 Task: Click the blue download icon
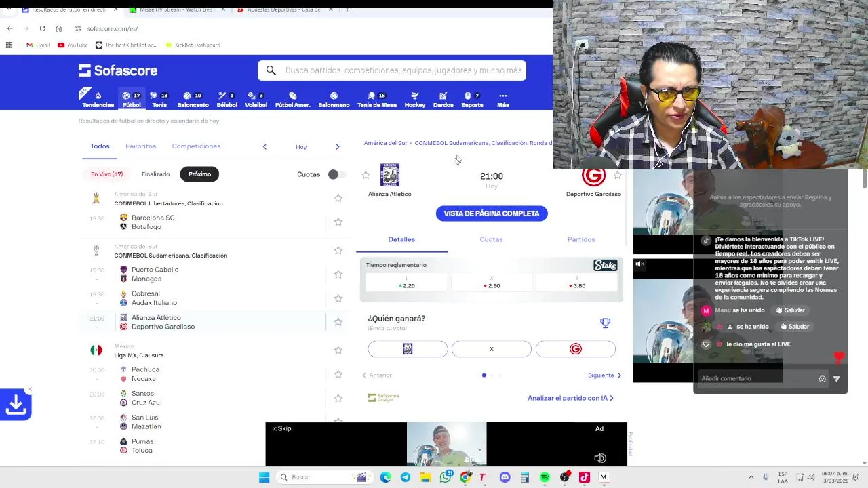16,405
